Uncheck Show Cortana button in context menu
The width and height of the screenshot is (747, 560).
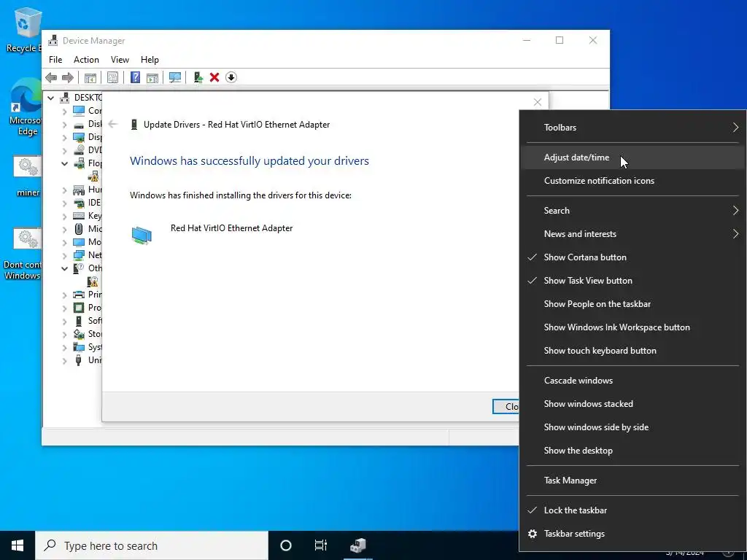[634, 257]
